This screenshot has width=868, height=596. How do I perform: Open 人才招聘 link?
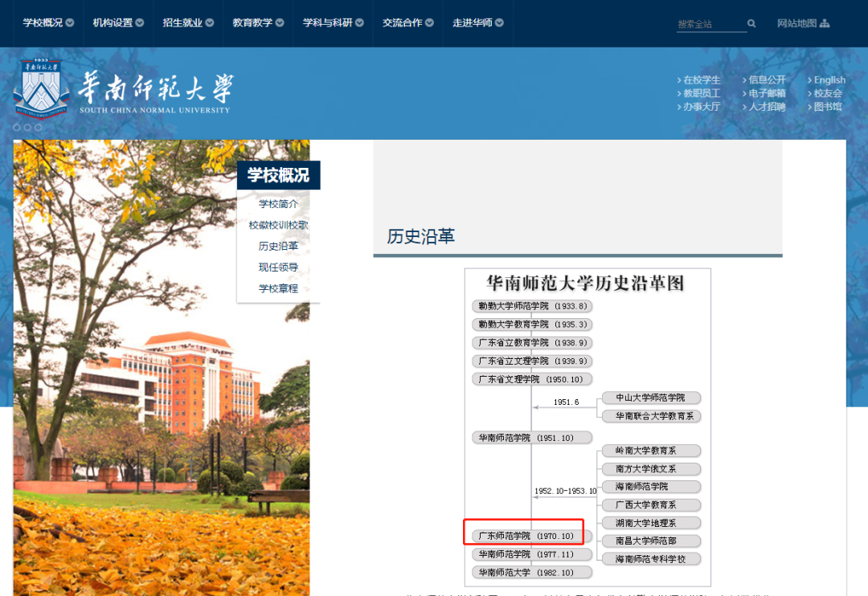tap(767, 106)
